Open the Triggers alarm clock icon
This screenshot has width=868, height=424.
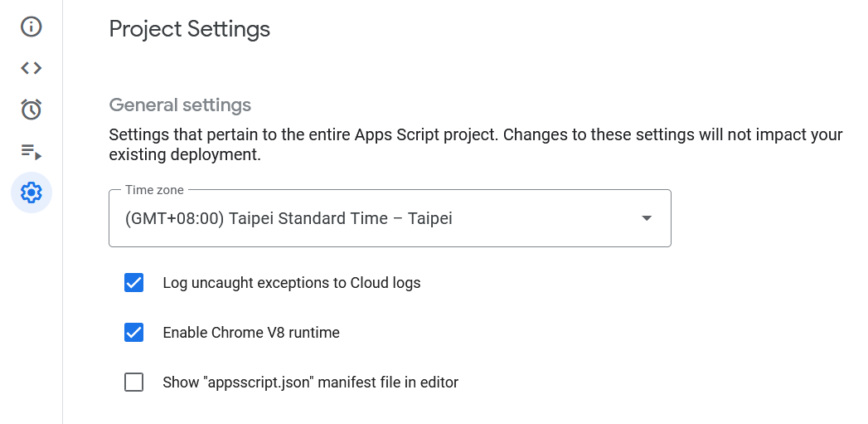[32, 110]
